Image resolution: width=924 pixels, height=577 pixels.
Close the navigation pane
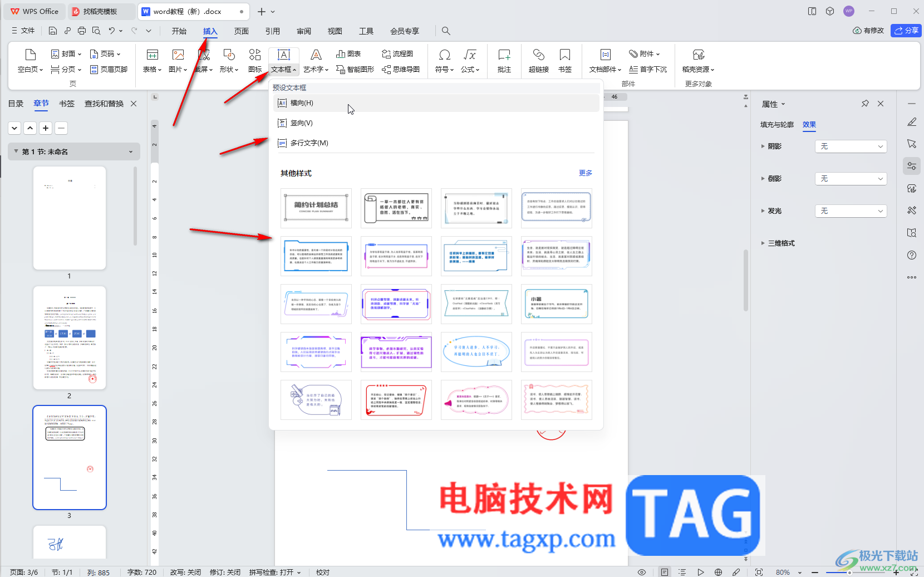point(134,104)
